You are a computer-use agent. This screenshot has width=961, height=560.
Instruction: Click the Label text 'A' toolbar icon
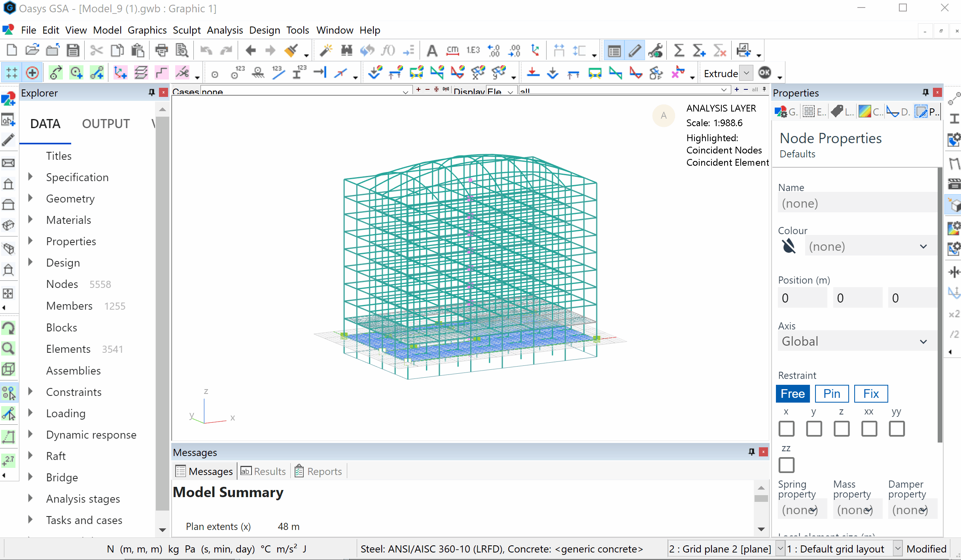click(432, 51)
